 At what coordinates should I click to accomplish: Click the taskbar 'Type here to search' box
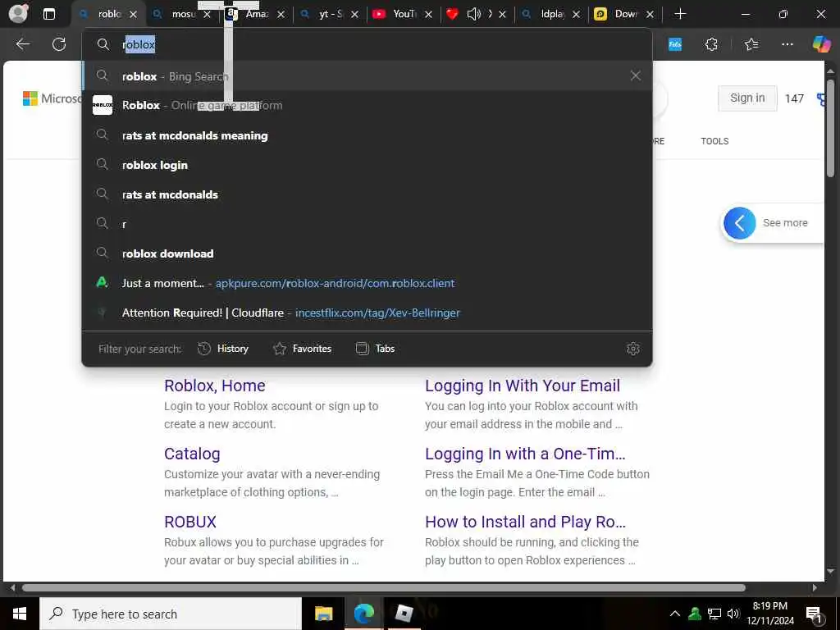point(171,614)
